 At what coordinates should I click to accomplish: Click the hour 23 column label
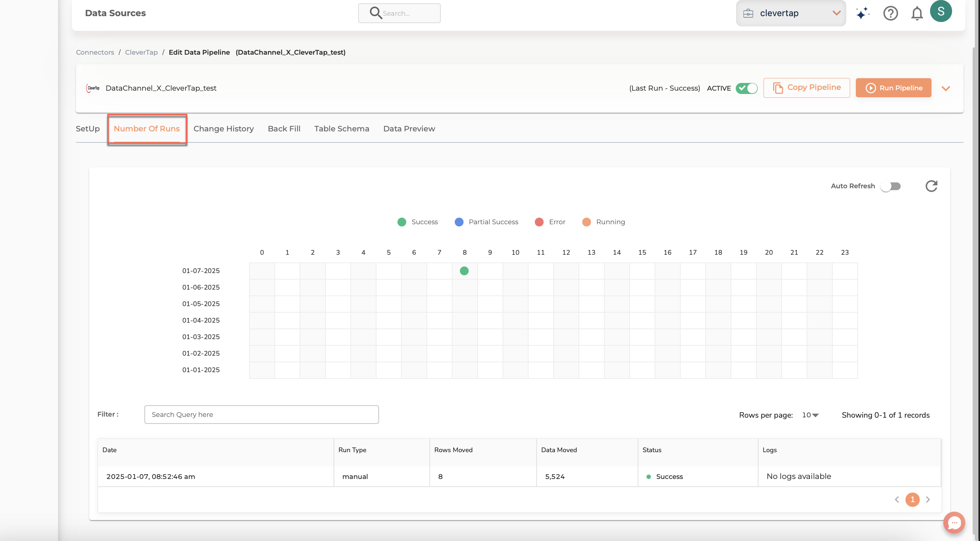coord(844,252)
